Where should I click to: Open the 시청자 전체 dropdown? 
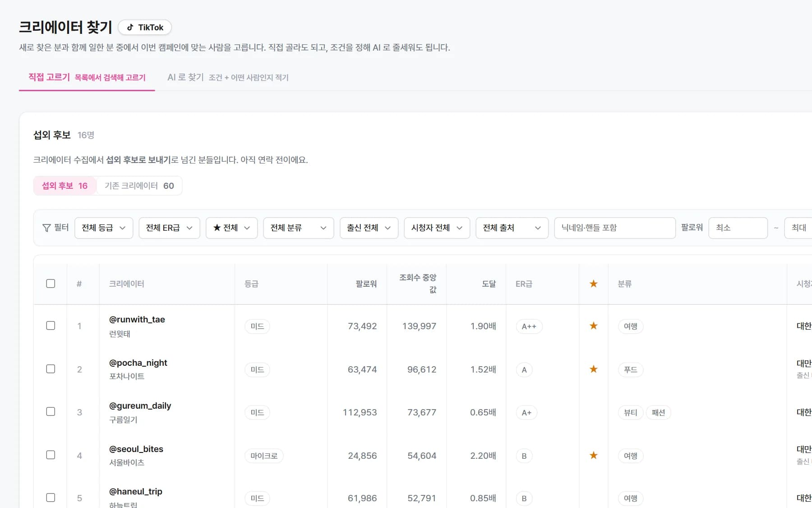(x=437, y=228)
